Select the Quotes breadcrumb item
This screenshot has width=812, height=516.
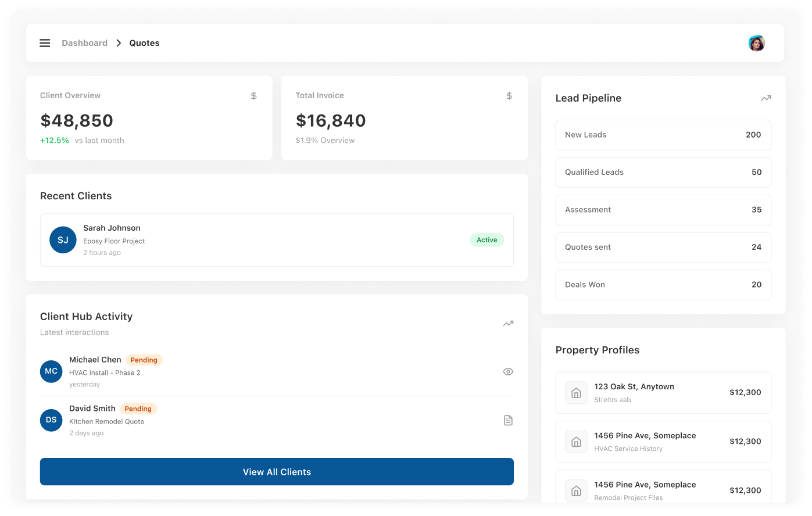coord(144,43)
